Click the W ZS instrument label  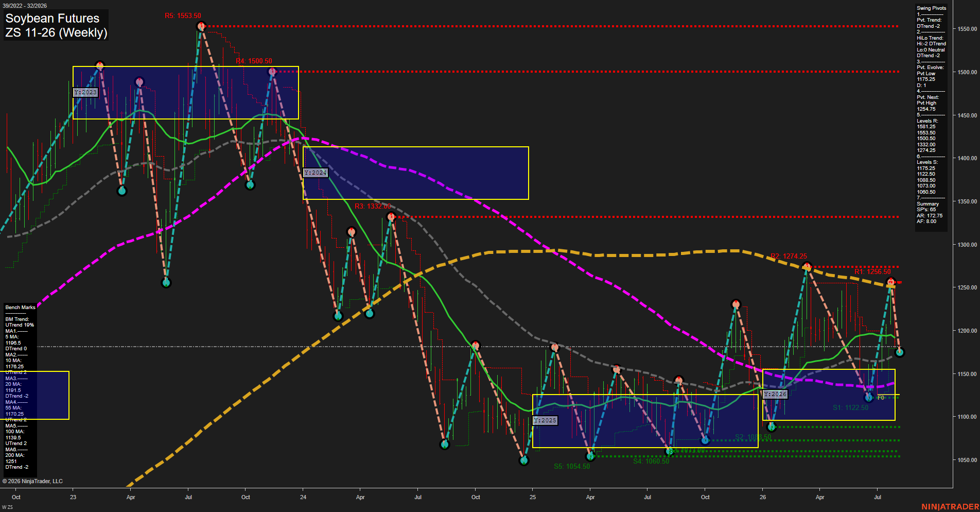pos(7,507)
